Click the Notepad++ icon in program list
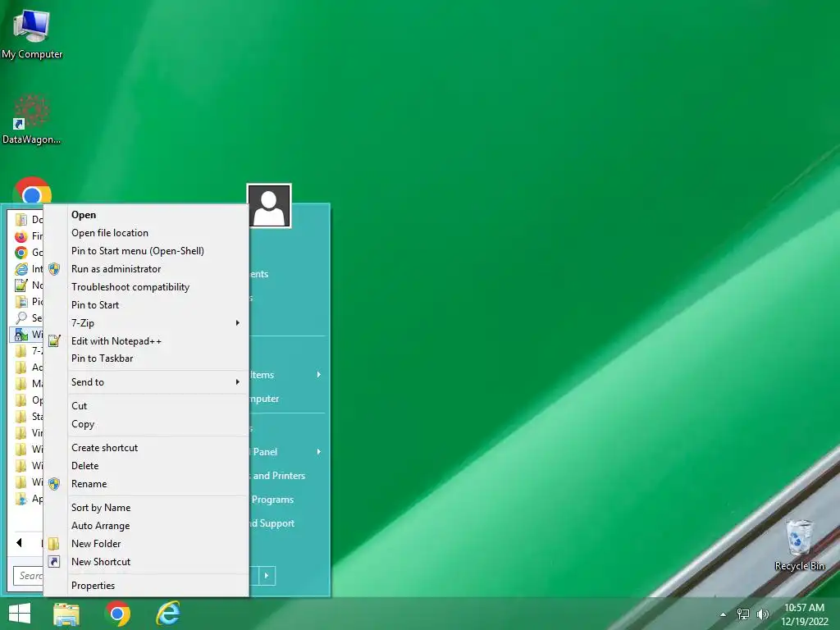The height and width of the screenshot is (630, 840). pyautogui.click(x=21, y=285)
